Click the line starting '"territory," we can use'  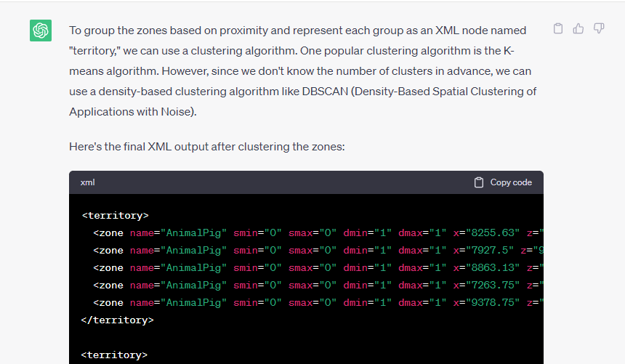(291, 51)
